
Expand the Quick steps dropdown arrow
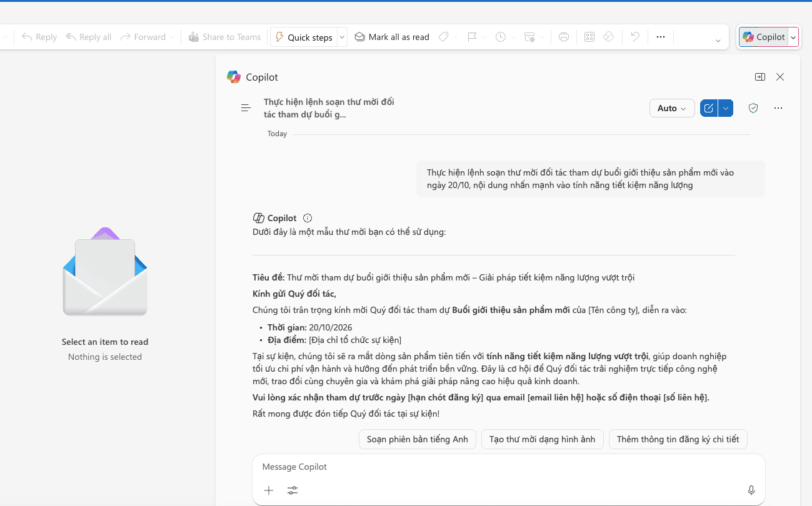(x=342, y=37)
